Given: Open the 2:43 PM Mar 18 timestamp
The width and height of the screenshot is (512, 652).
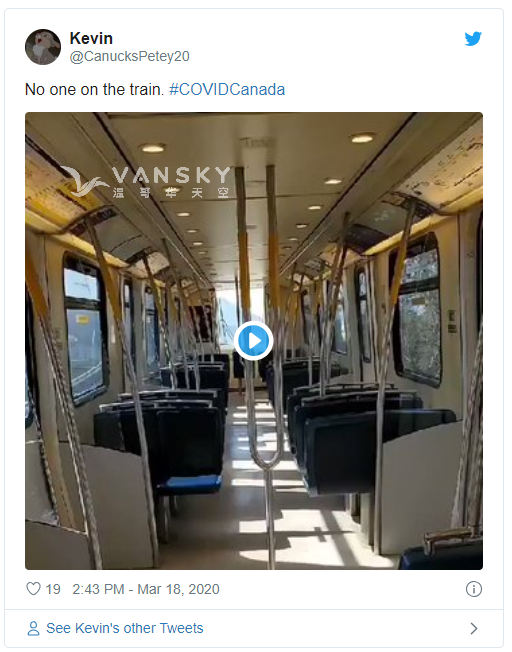Looking at the screenshot, I should tap(146, 589).
